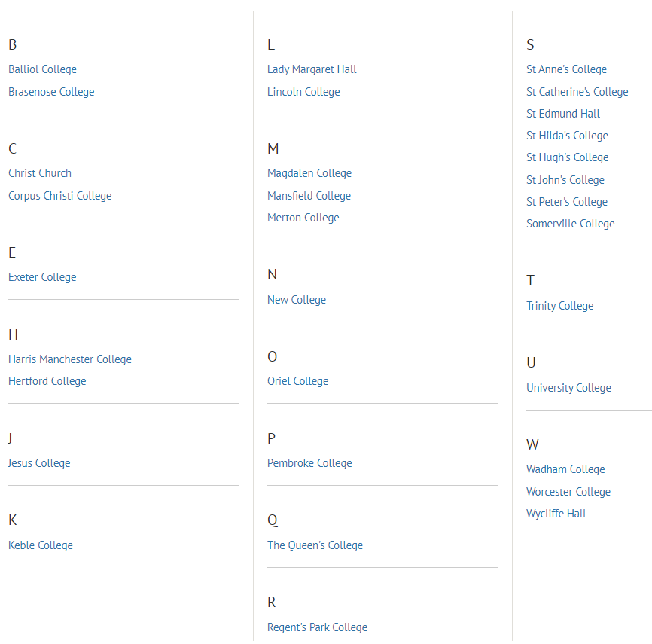Screen dimensions: 652x644
Task: Open Regent's Park College
Action: (x=317, y=627)
